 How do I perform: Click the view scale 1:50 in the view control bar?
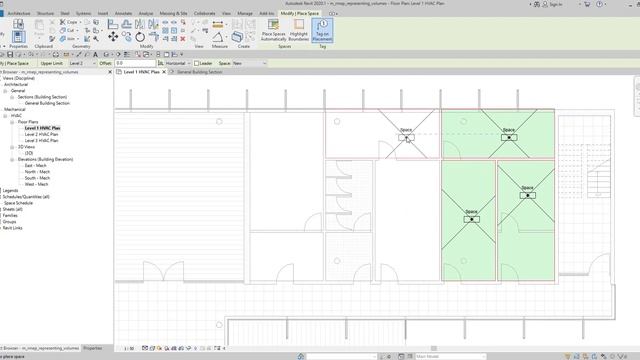pyautogui.click(x=129, y=348)
